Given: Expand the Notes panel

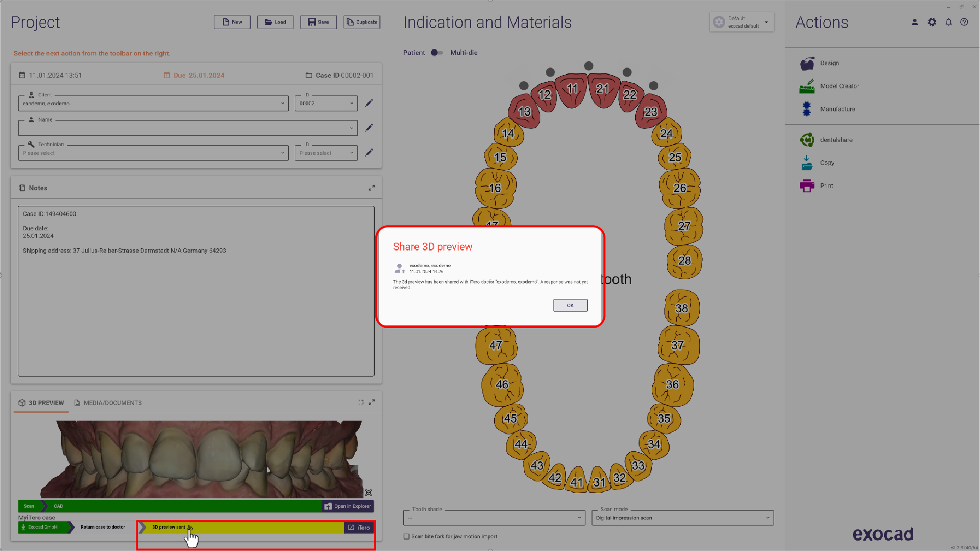Looking at the screenshot, I should click(371, 188).
